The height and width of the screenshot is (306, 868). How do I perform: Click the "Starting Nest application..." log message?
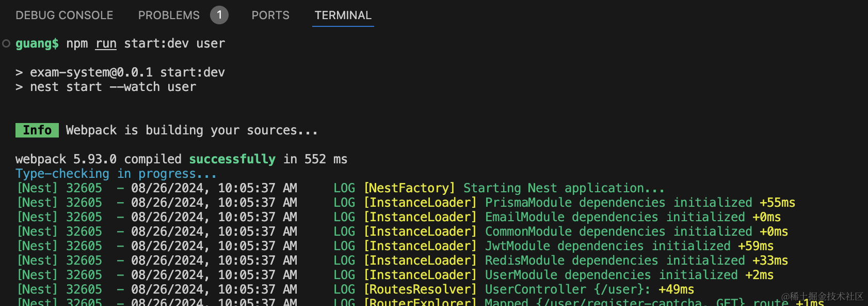564,188
